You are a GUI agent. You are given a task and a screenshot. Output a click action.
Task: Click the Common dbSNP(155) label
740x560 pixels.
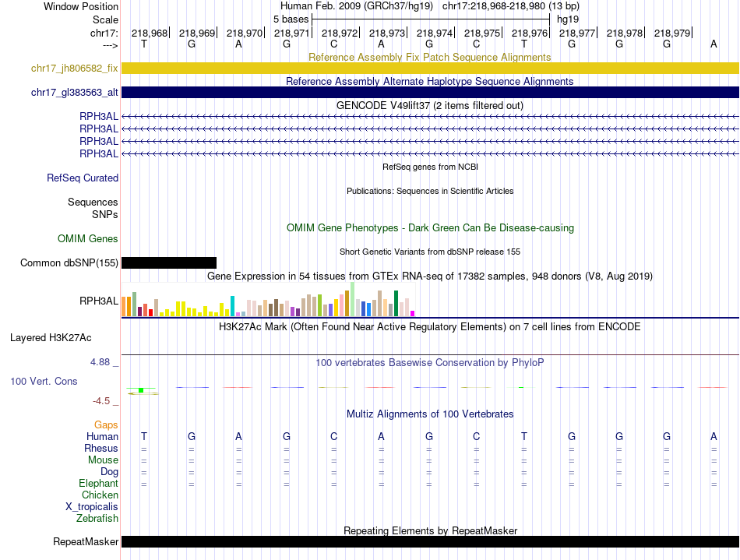click(x=69, y=262)
